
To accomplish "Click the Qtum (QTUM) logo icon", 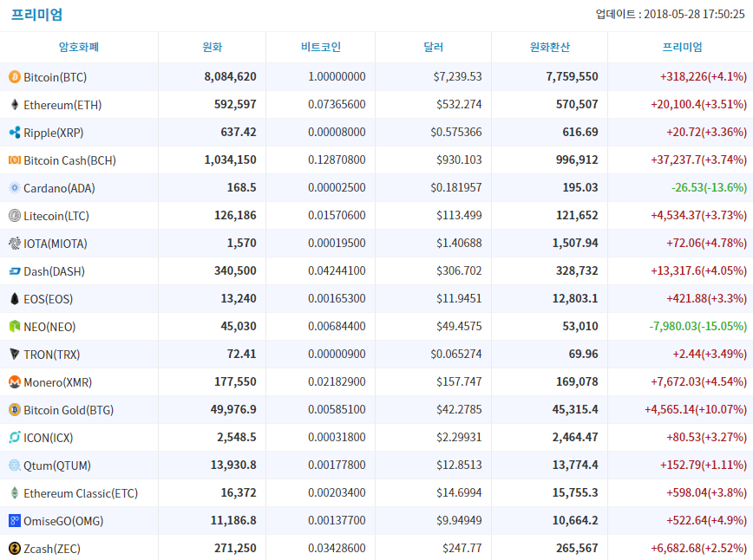I will (15, 465).
